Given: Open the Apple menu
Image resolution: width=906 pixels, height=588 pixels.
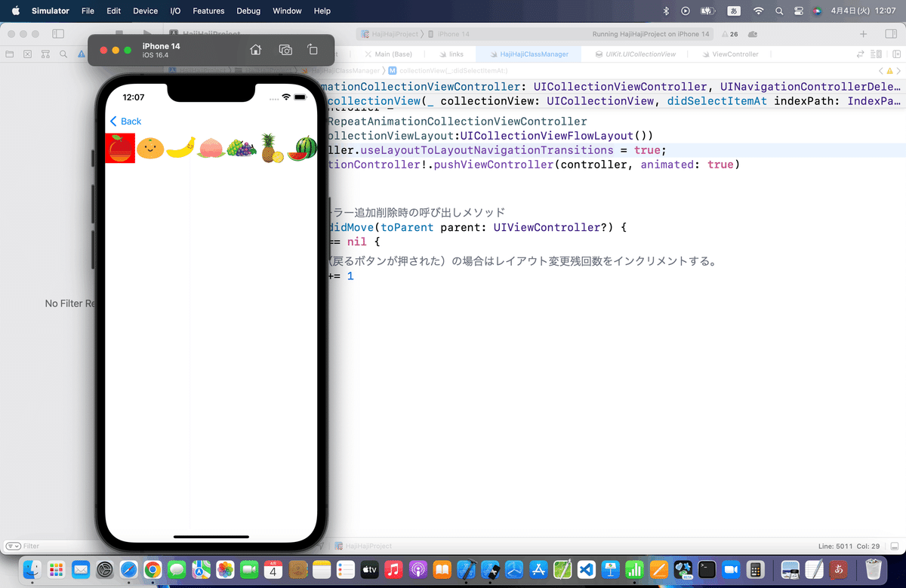Looking at the screenshot, I should 16,11.
